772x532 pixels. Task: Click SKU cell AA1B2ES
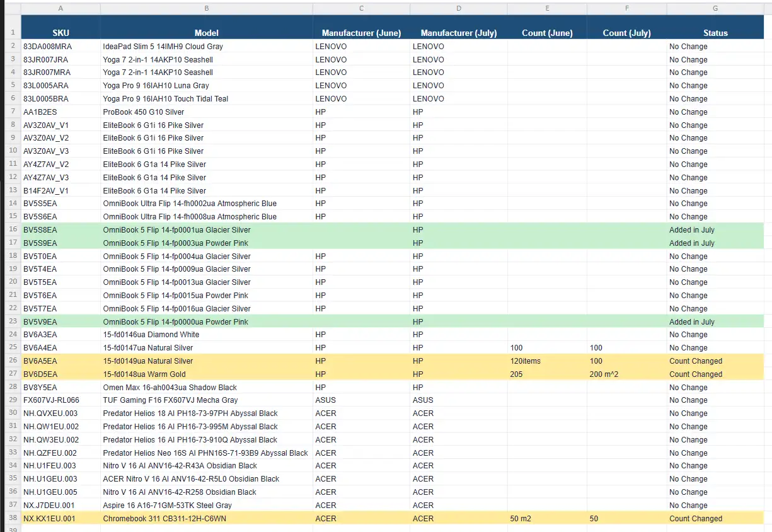(x=60, y=112)
